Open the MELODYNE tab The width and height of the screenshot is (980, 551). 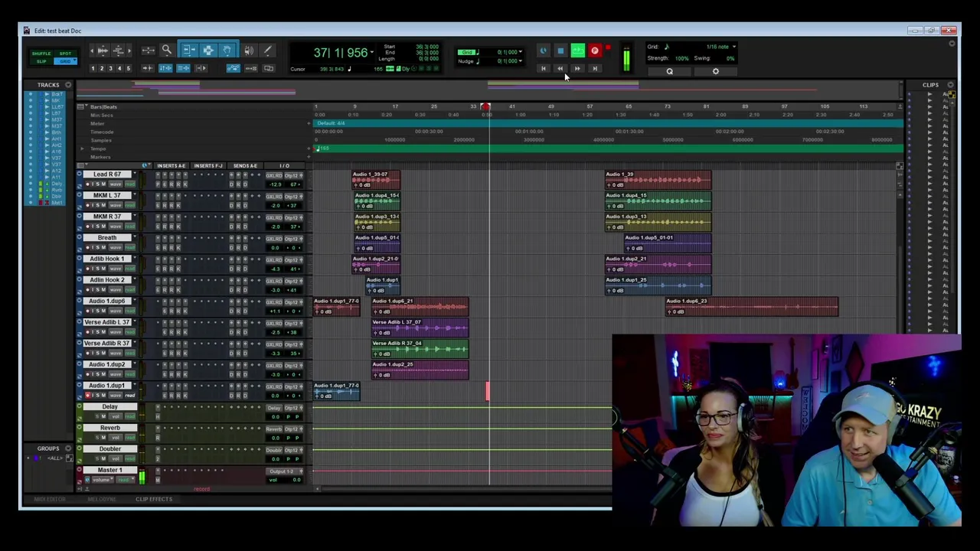pos(101,499)
